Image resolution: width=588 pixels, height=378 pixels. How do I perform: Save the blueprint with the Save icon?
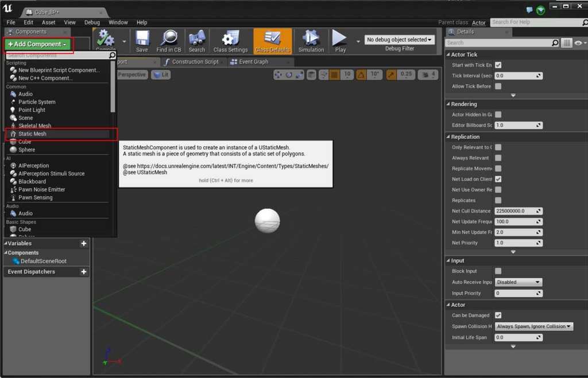click(142, 41)
